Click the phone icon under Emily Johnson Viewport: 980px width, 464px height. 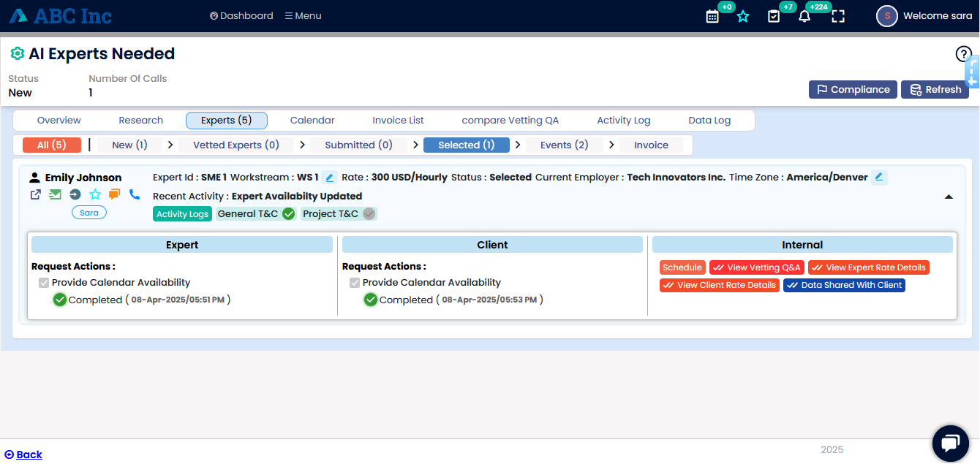[135, 194]
